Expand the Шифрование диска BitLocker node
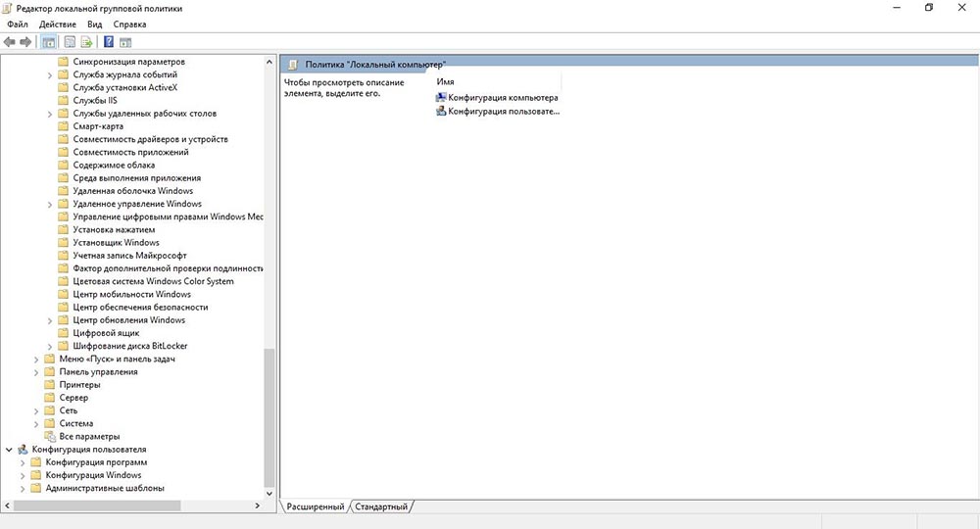The image size is (980, 529). pos(50,347)
